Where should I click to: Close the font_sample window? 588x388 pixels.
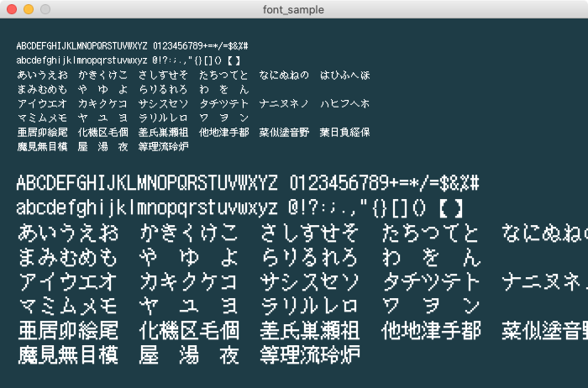click(11, 9)
